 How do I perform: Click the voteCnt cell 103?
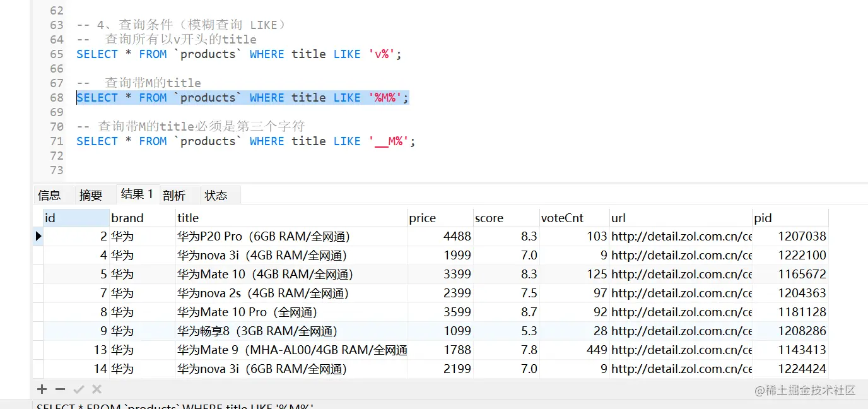[x=574, y=237]
